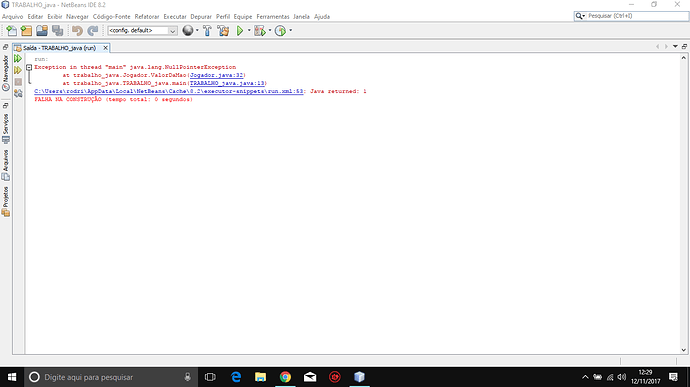Open Google Chrome from taskbar

coord(285,377)
